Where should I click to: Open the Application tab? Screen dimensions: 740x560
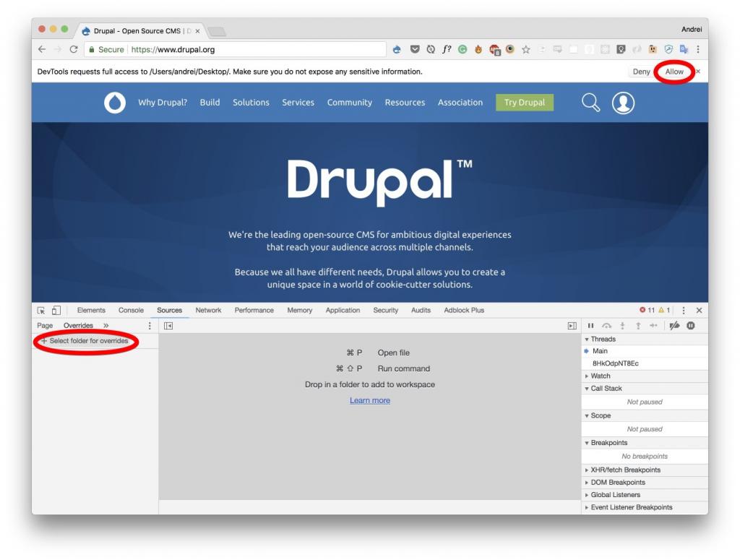click(x=343, y=310)
